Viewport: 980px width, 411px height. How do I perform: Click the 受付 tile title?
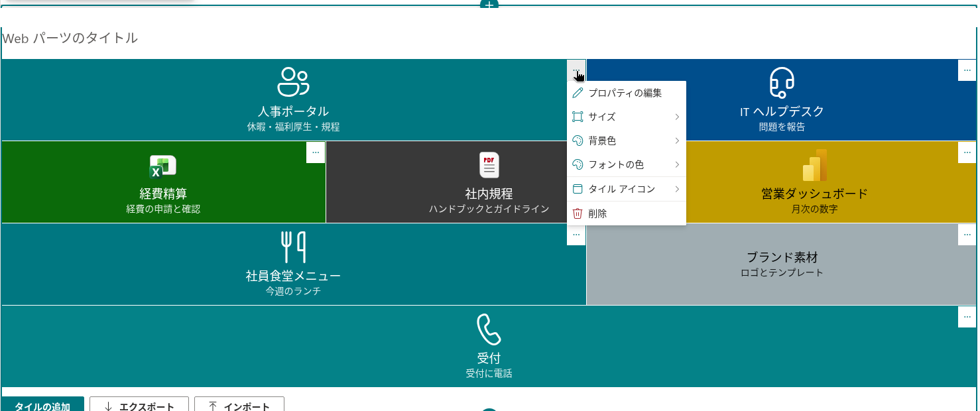click(x=489, y=359)
